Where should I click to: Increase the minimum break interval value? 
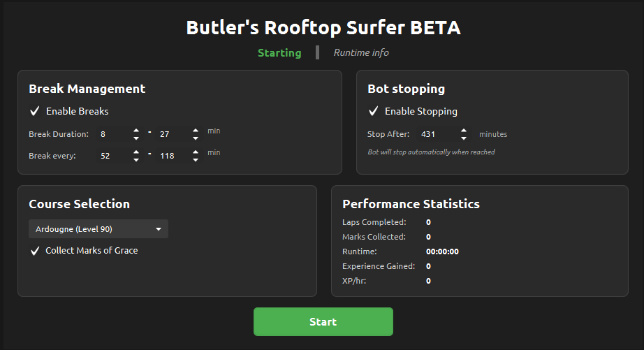[x=136, y=152]
